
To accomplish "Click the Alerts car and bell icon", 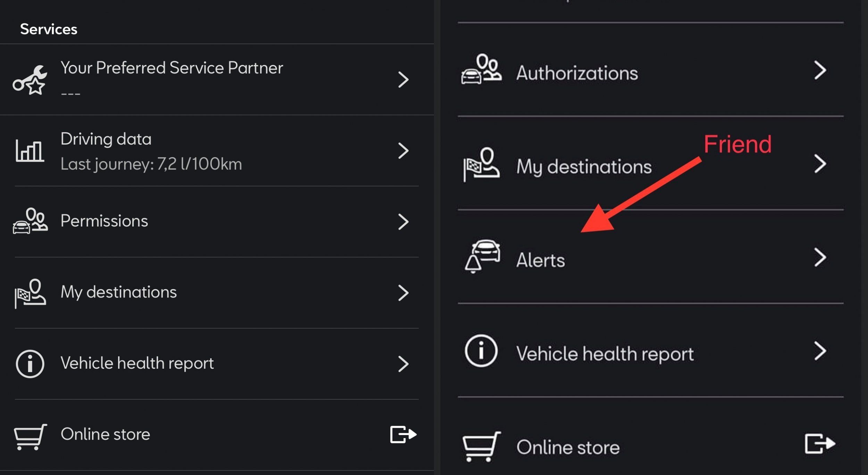I will (x=482, y=256).
